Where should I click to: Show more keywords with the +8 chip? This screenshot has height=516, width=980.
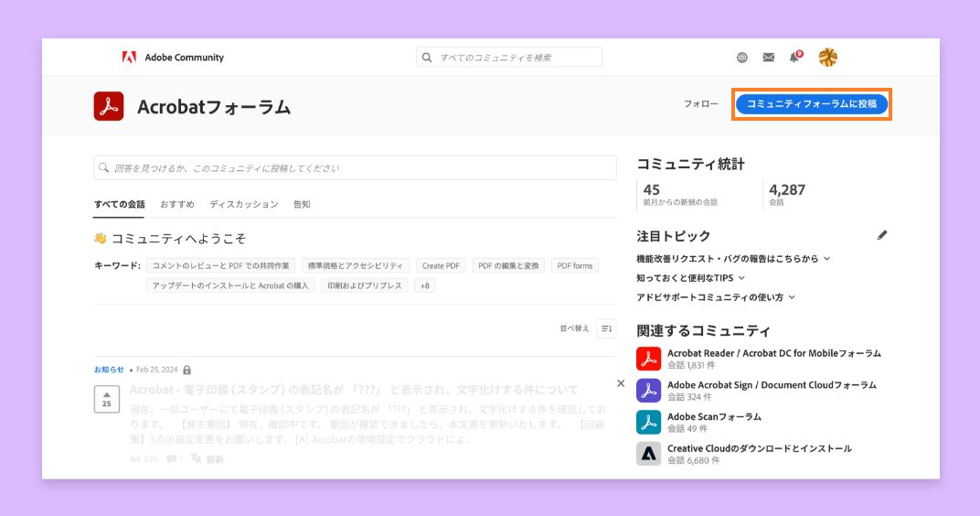pyautogui.click(x=425, y=285)
